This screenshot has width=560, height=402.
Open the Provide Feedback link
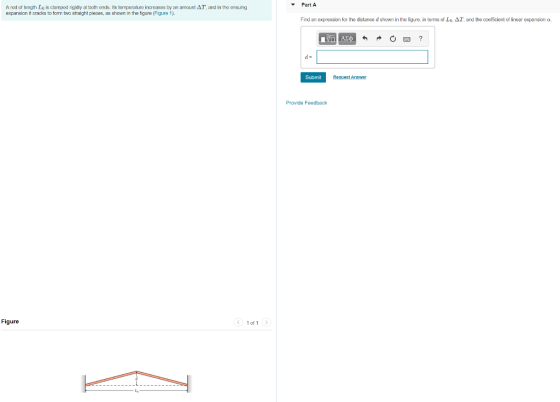pos(306,103)
